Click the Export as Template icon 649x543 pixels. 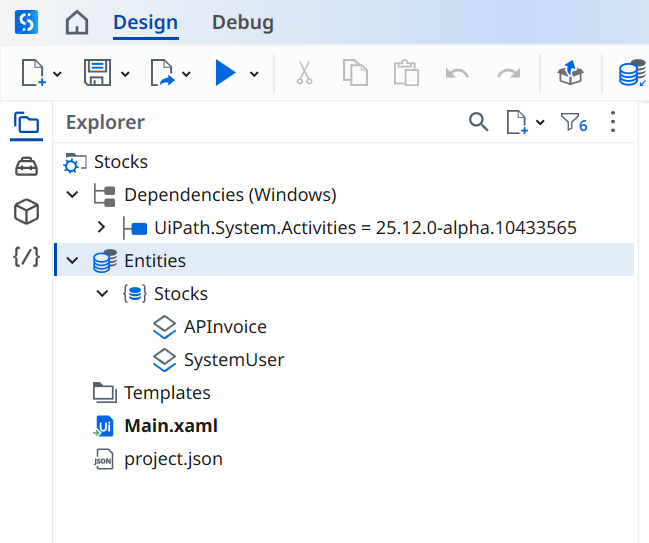coord(162,73)
